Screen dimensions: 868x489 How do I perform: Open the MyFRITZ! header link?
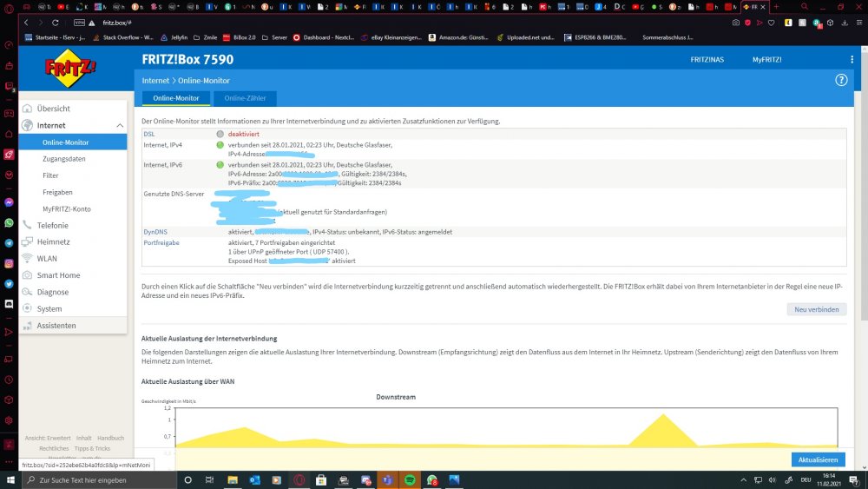tap(766, 59)
